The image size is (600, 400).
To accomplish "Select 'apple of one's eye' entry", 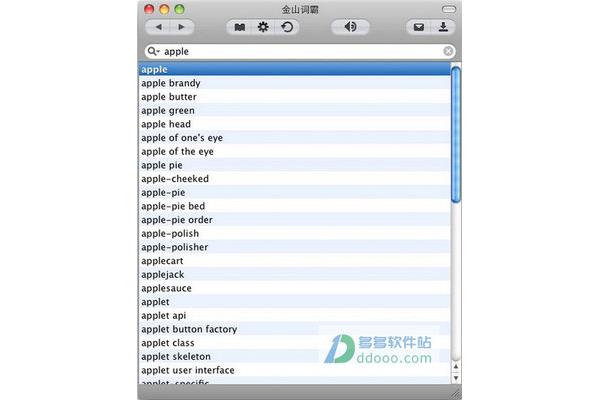I will 295,138.
